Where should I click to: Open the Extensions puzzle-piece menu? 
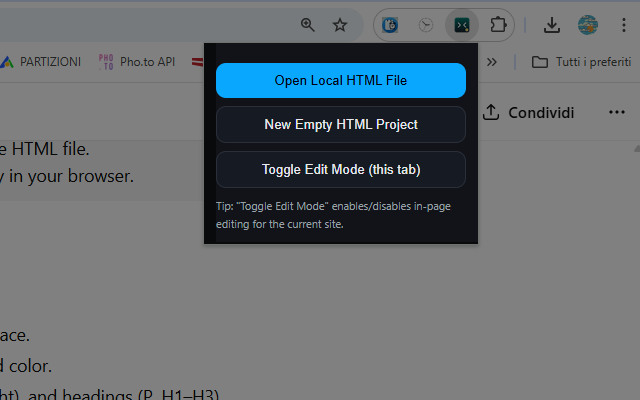pos(498,25)
